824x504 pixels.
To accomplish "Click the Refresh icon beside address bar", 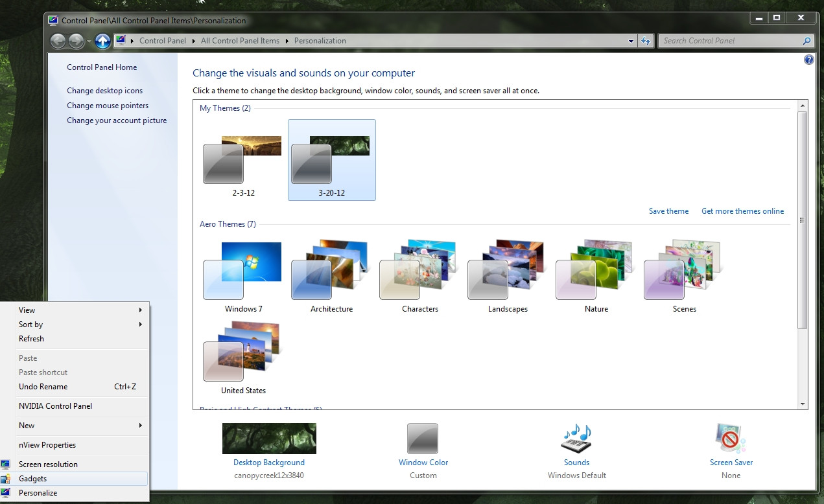I will tap(645, 41).
